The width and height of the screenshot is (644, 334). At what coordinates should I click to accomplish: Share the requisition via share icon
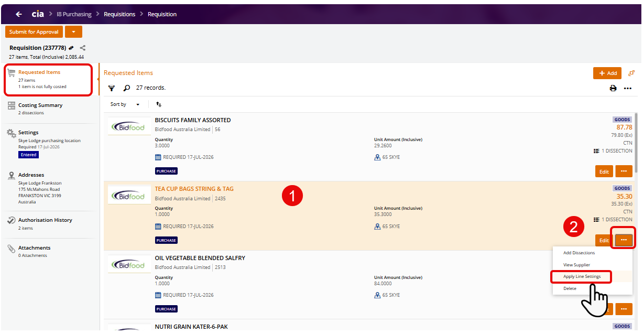tap(83, 48)
